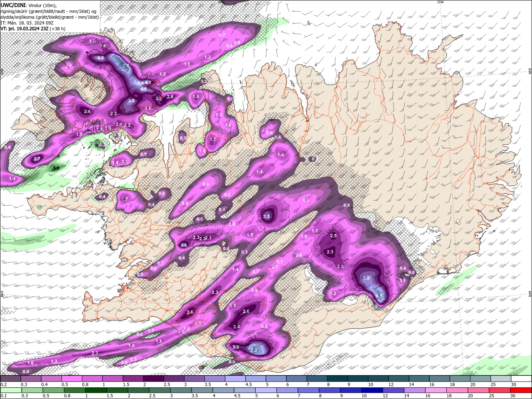This screenshot has width=532, height=399.
Task: Select the dark teal swatch between 8 and 9 in top legend row
Action: (x=337, y=379)
